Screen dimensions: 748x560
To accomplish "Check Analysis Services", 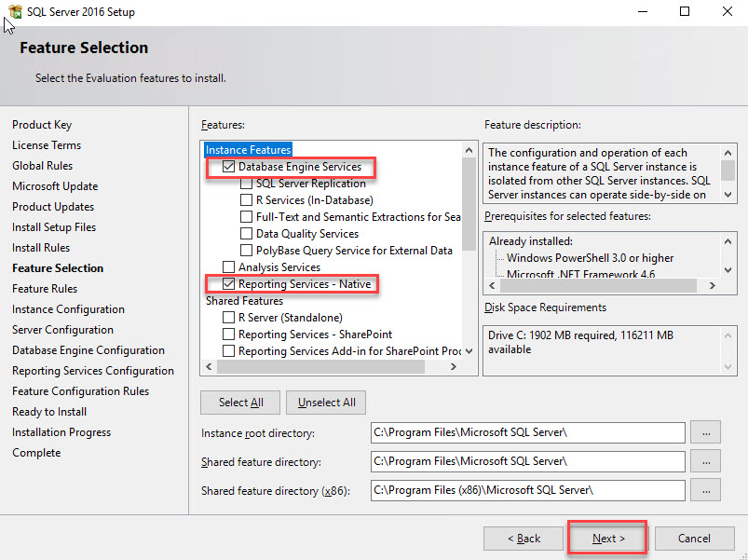I will 227,266.
